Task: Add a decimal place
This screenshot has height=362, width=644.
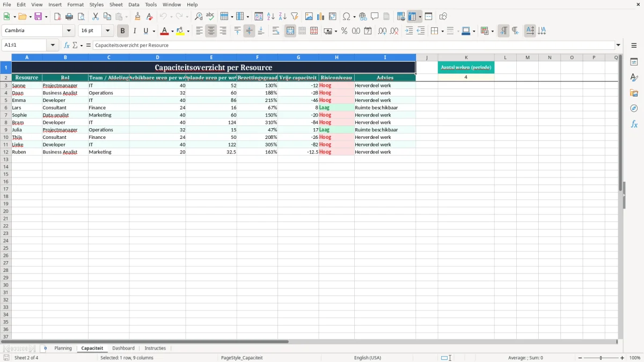Action: [382, 31]
